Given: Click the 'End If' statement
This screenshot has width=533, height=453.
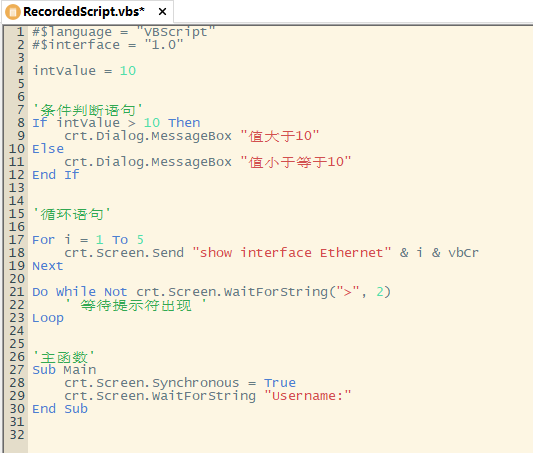Looking at the screenshot, I should coord(56,175).
